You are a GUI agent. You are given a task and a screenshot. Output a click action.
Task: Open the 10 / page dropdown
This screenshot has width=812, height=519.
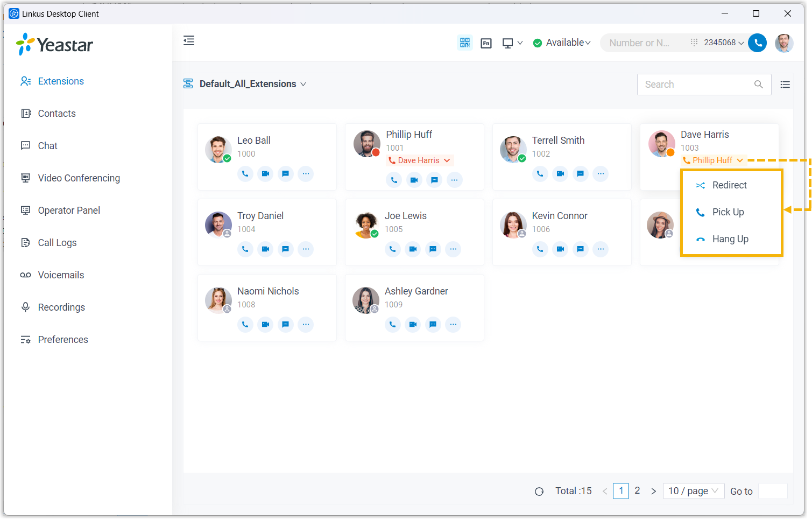tap(694, 491)
